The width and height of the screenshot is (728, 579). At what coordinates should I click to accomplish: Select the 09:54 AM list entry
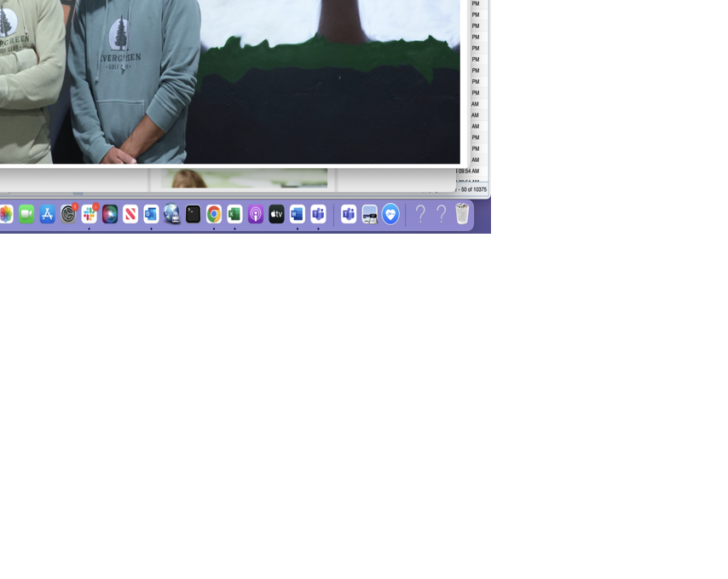point(468,171)
